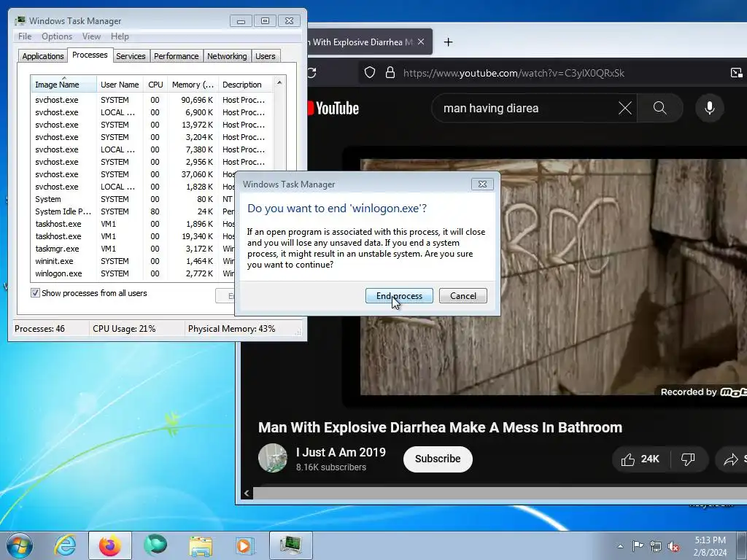Screen dimensions: 747x560
Task: Click the muted volume tray icon
Action: pyautogui.click(x=673, y=546)
